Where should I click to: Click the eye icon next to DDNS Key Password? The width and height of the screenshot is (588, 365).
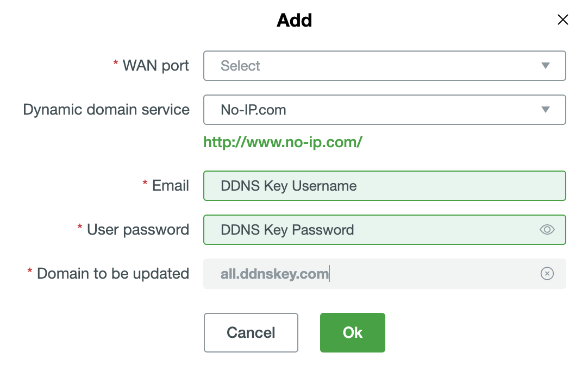[x=547, y=229]
